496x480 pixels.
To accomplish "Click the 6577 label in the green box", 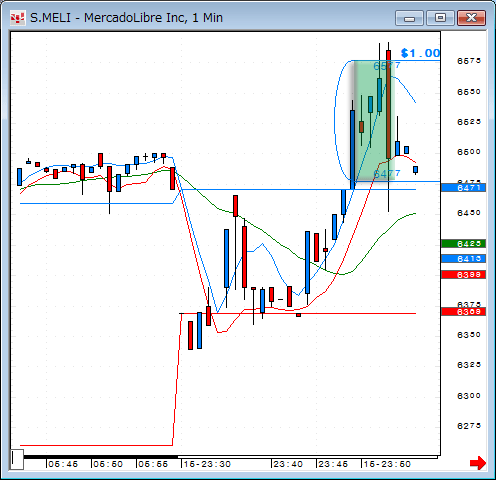I will 387,66.
